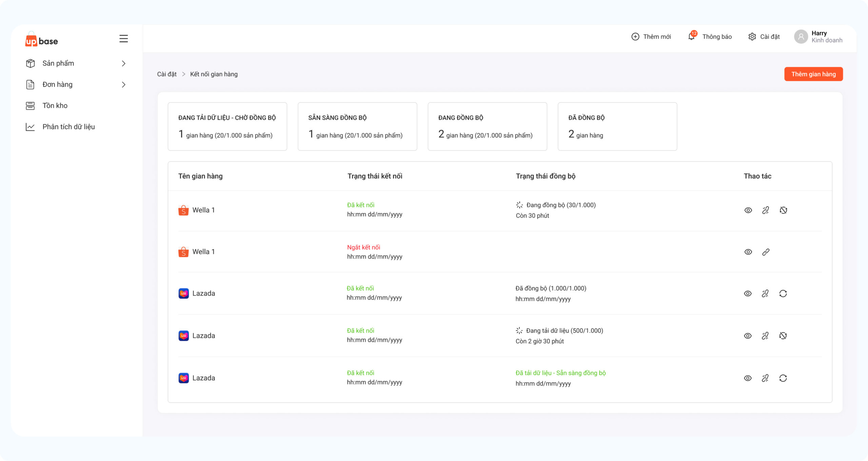Go to Phân tích dữ liệu menu item
The width and height of the screenshot is (868, 461).
[68, 127]
